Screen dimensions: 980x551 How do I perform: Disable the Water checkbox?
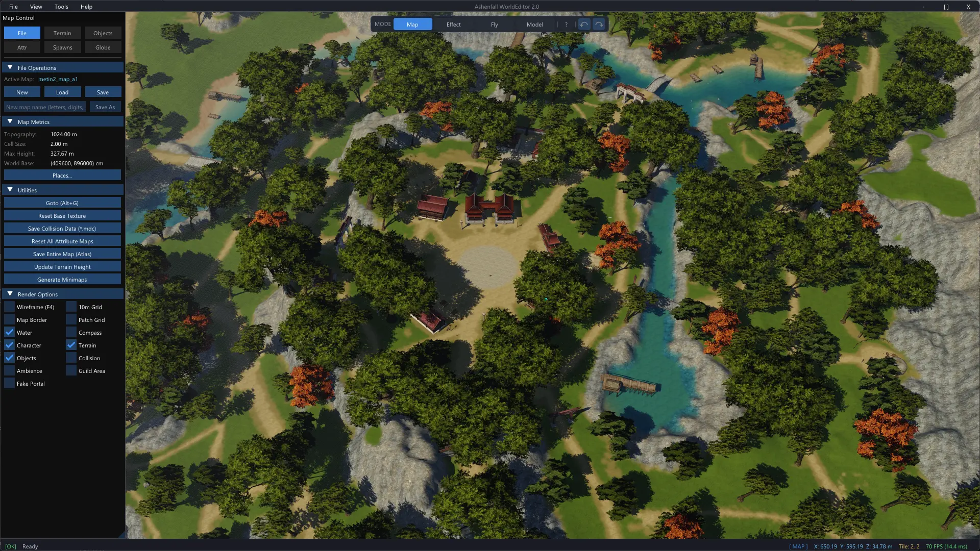pos(9,332)
